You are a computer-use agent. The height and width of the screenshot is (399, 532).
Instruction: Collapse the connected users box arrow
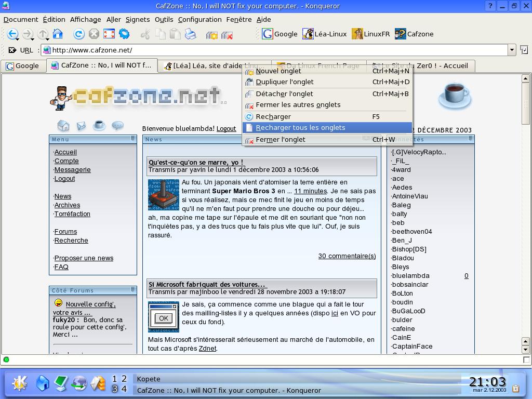470,139
